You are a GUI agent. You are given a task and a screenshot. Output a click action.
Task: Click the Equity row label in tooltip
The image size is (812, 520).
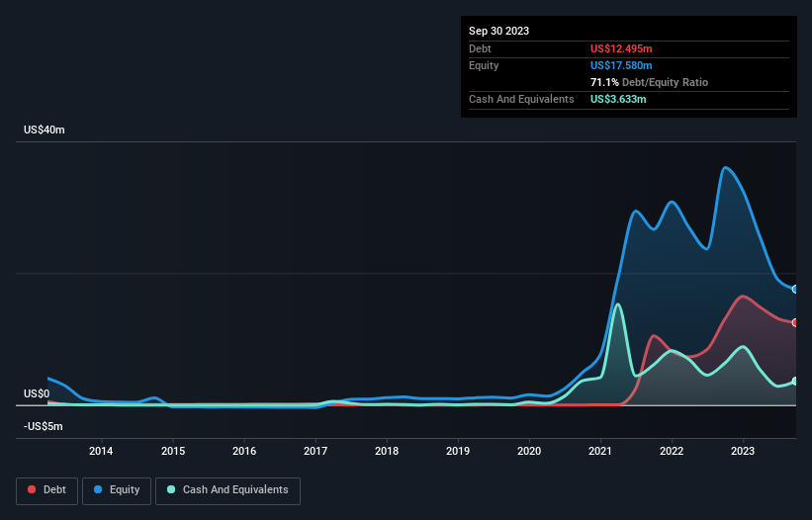[484, 65]
